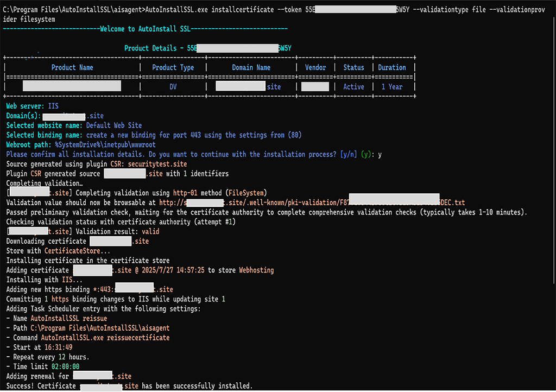556x392 pixels.
Task: Click the 'Default Web Site' website name
Action: [114, 125]
